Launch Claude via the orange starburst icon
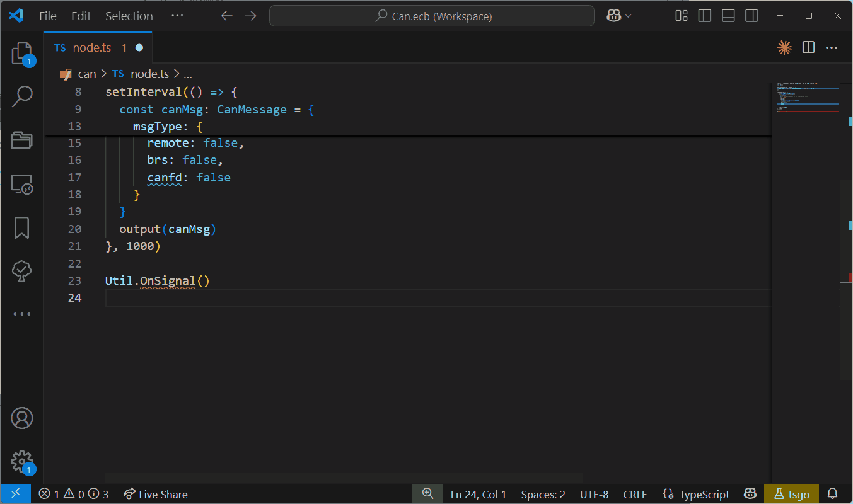Image resolution: width=853 pixels, height=504 pixels. coord(784,47)
